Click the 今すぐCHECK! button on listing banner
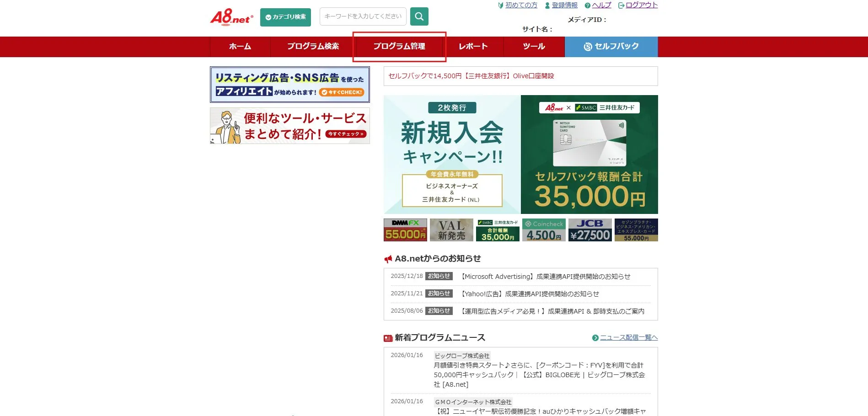The image size is (868, 416). (x=342, y=92)
